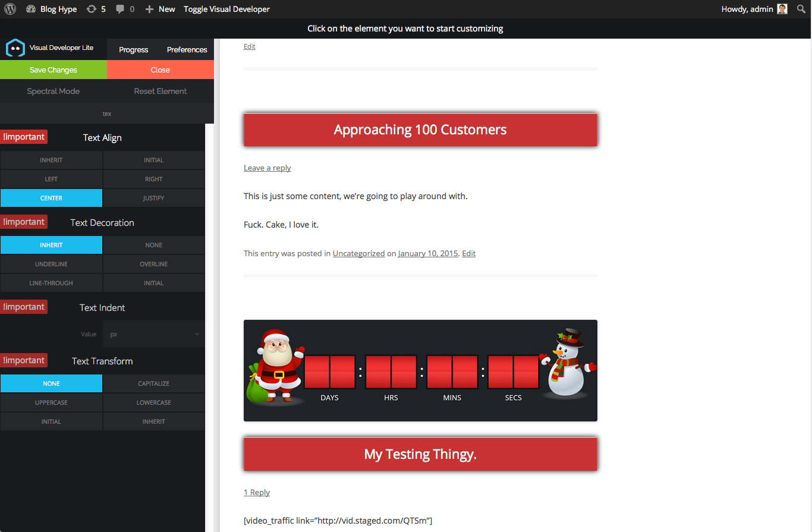The image size is (812, 532).
Task: Set Text Transform to Inherit
Action: pyautogui.click(x=153, y=421)
